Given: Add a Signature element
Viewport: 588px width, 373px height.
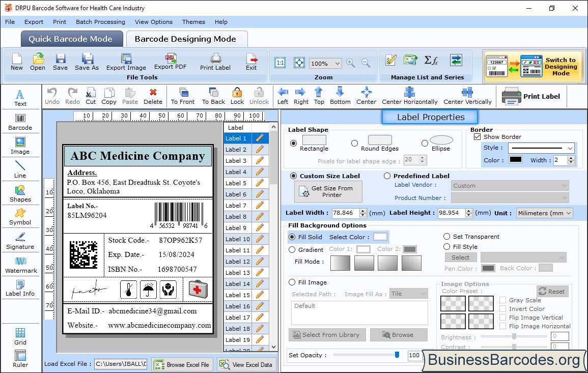Looking at the screenshot, I should click(20, 241).
